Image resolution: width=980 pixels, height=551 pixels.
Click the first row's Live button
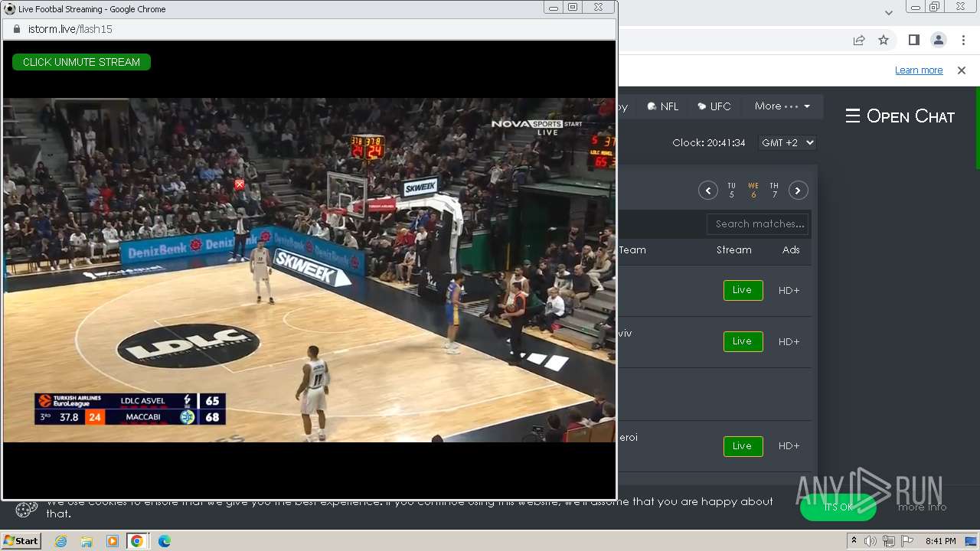(743, 290)
